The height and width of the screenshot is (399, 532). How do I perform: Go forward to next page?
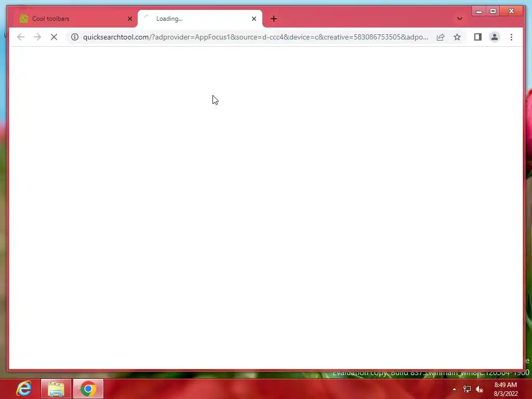37,37
